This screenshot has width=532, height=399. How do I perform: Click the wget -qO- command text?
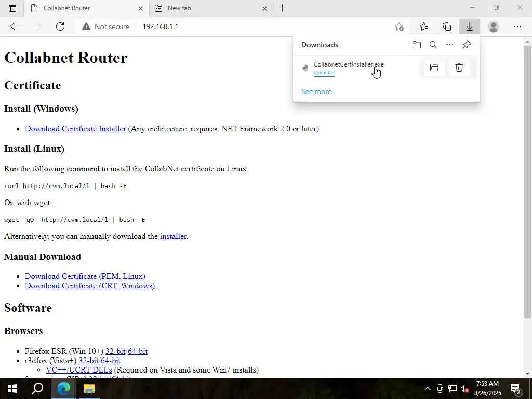(x=75, y=220)
